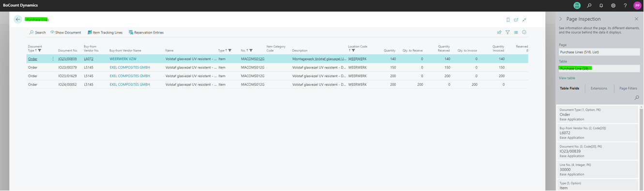Switch to the Page Filters tab
This screenshot has width=644, height=191.
tap(629, 88)
